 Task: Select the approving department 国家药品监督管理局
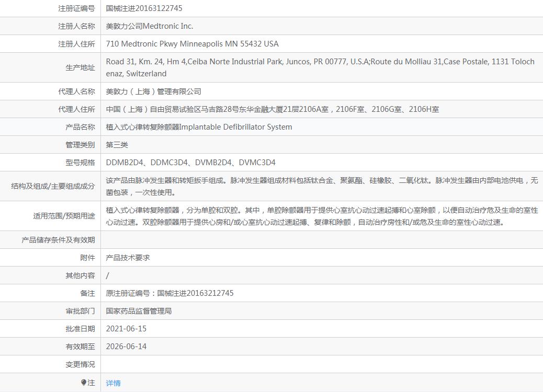[x=139, y=311]
